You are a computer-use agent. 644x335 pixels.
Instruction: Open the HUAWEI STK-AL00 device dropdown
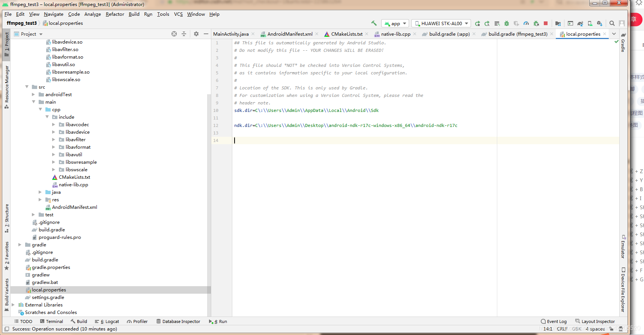click(441, 23)
